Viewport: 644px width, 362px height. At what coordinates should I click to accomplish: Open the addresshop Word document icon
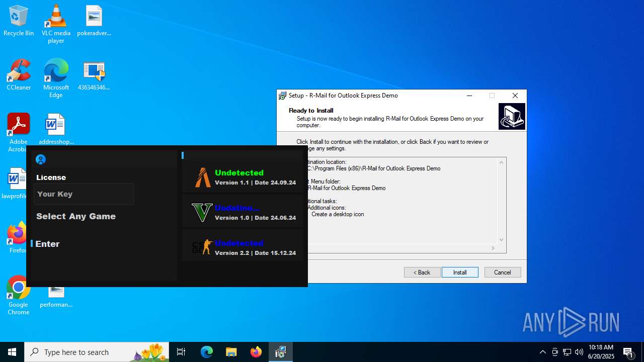[56, 129]
